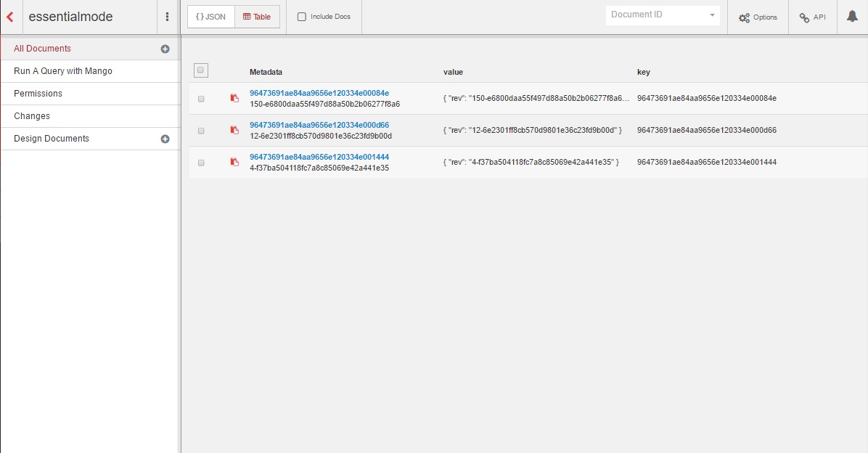Open the database vertical dots menu
Screen dimensions: 868x453
[x=168, y=17]
